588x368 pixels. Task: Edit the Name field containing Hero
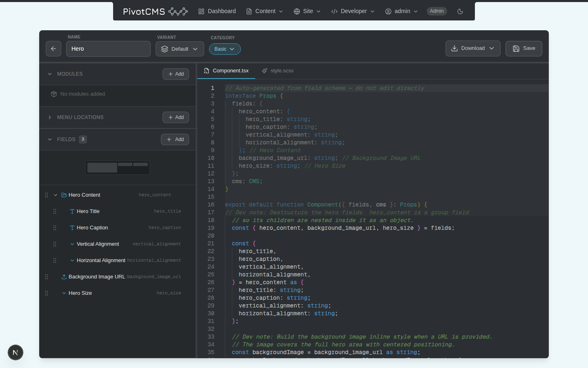tap(108, 49)
